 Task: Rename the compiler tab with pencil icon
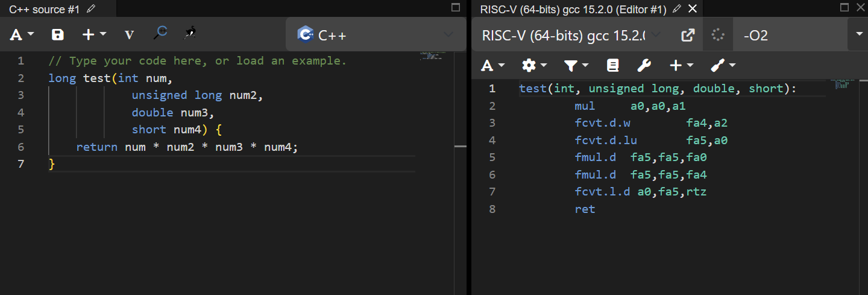[x=676, y=8]
